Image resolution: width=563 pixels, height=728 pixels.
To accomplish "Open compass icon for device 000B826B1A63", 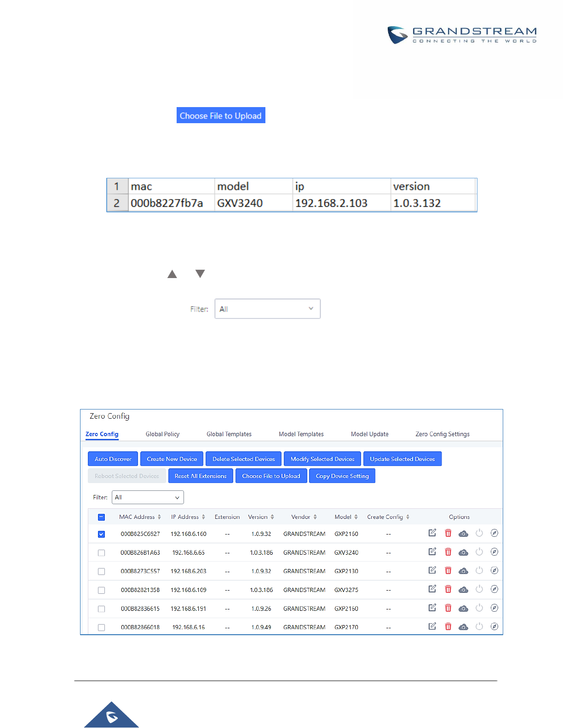I will (494, 552).
